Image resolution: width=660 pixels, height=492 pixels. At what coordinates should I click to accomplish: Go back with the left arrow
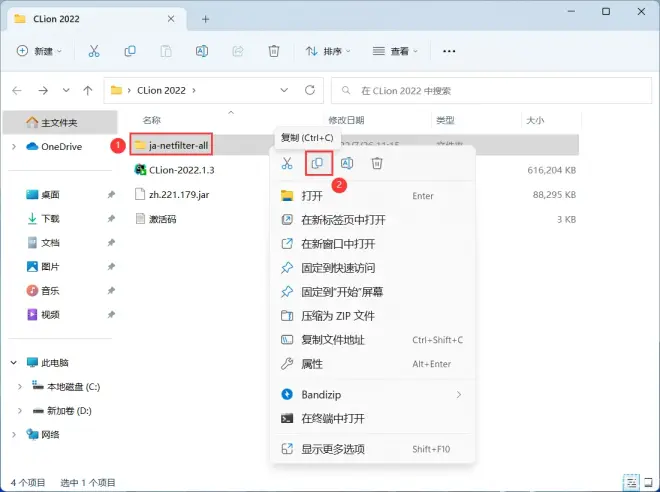pos(17,90)
